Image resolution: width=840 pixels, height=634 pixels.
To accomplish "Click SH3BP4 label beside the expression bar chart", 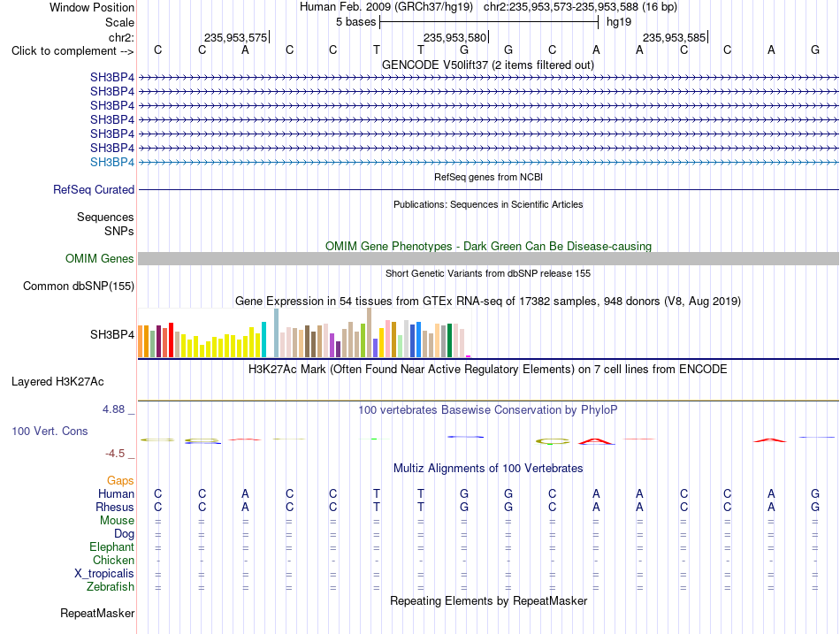I will coord(112,335).
